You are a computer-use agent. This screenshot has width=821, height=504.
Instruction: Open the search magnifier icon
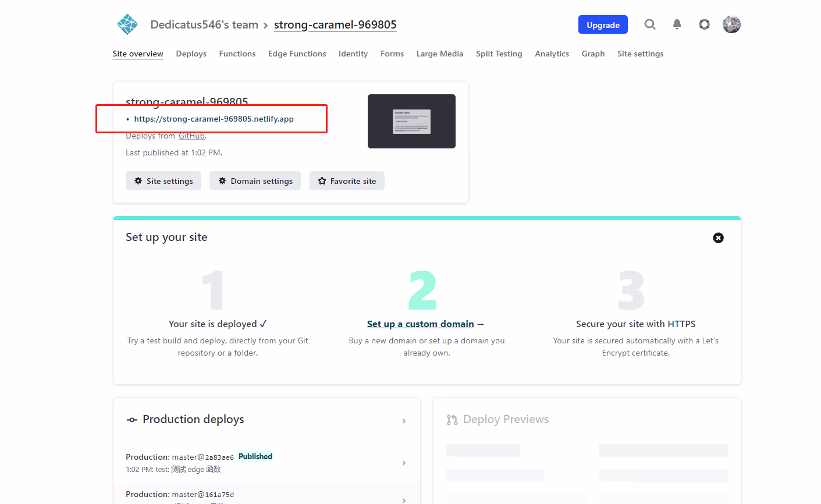click(650, 24)
